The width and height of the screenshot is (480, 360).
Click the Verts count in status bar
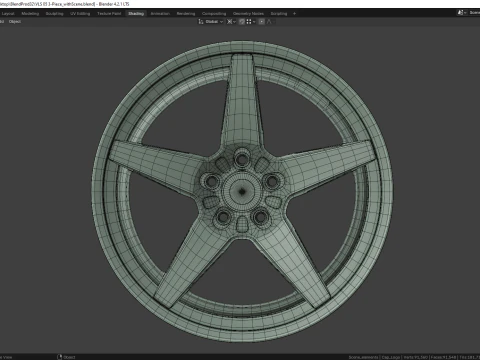tap(415, 357)
